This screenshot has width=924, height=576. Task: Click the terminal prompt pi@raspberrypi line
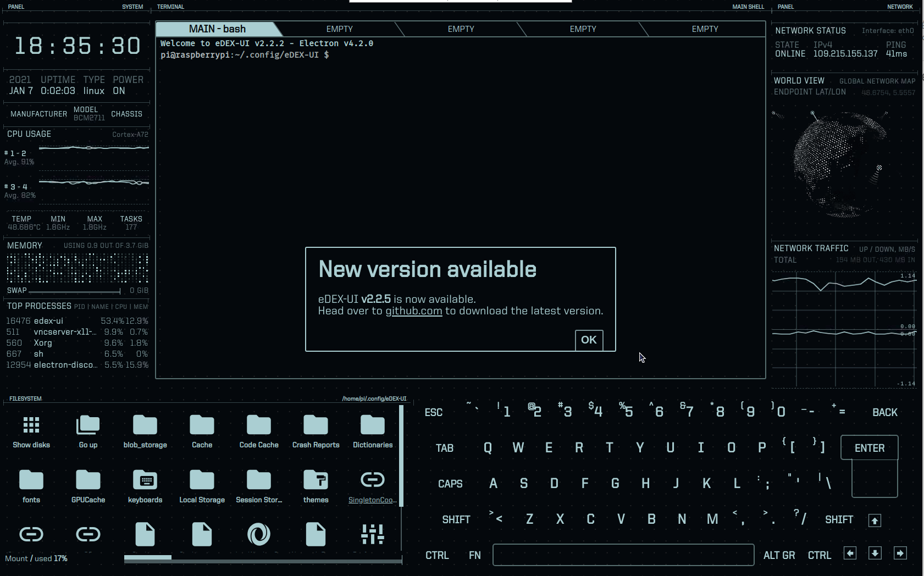245,55
